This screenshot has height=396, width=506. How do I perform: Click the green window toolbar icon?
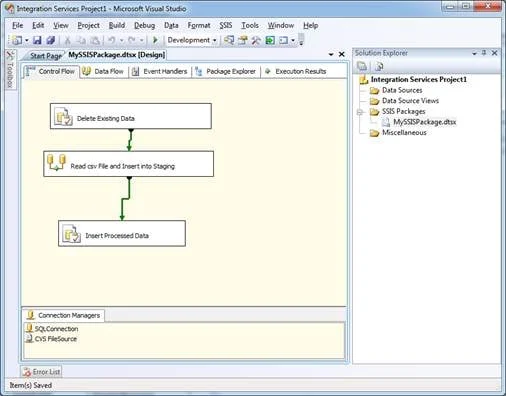270,40
